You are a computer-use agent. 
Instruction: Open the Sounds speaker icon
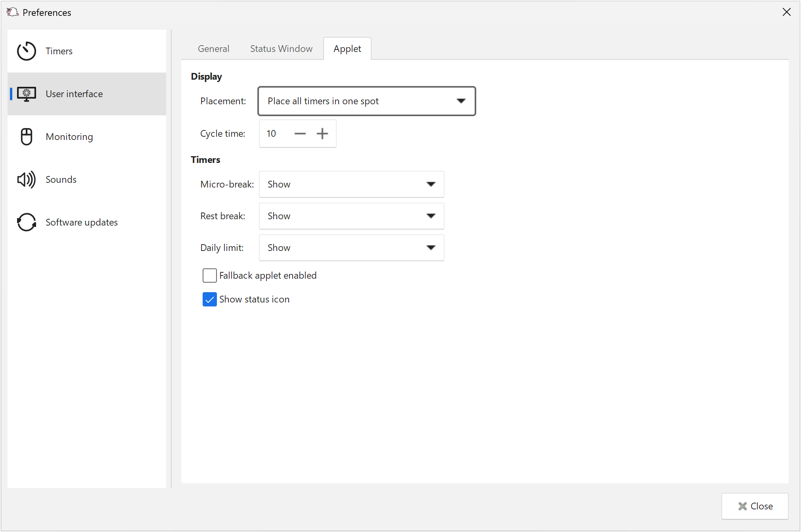tap(27, 180)
